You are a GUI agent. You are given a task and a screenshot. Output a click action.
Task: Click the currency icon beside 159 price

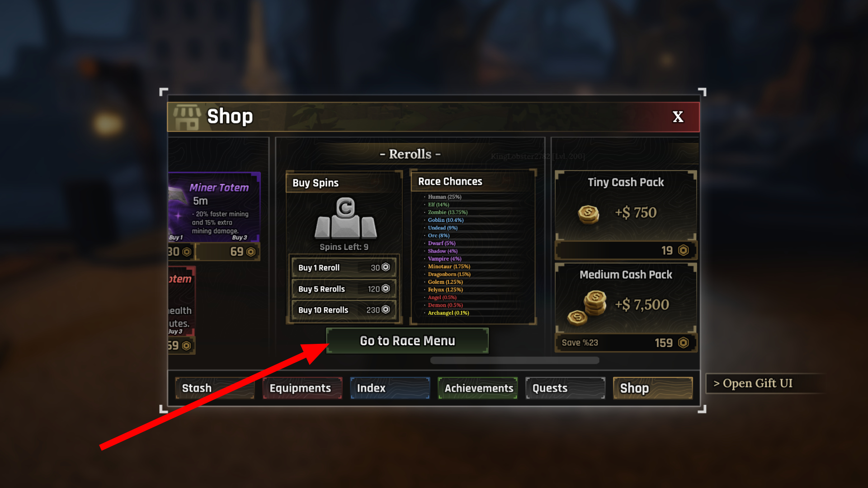(684, 343)
